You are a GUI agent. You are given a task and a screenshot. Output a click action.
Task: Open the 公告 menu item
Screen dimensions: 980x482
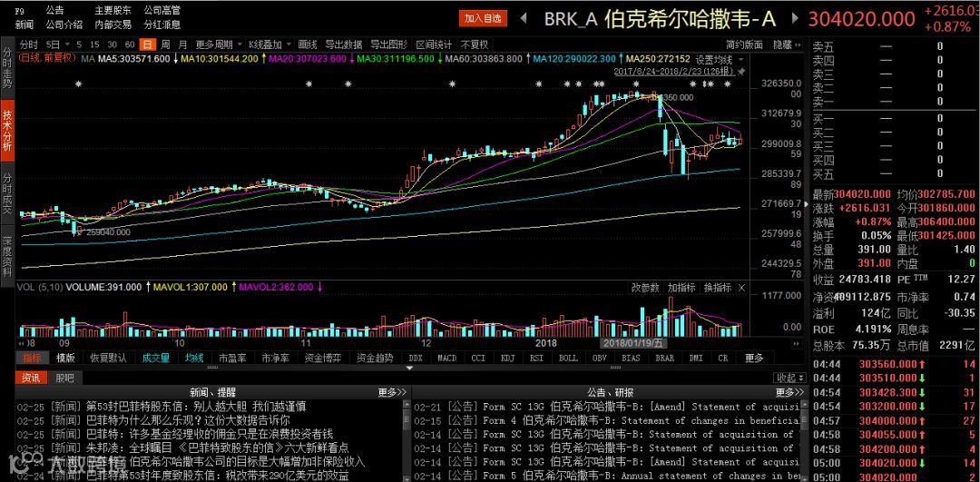[x=54, y=11]
